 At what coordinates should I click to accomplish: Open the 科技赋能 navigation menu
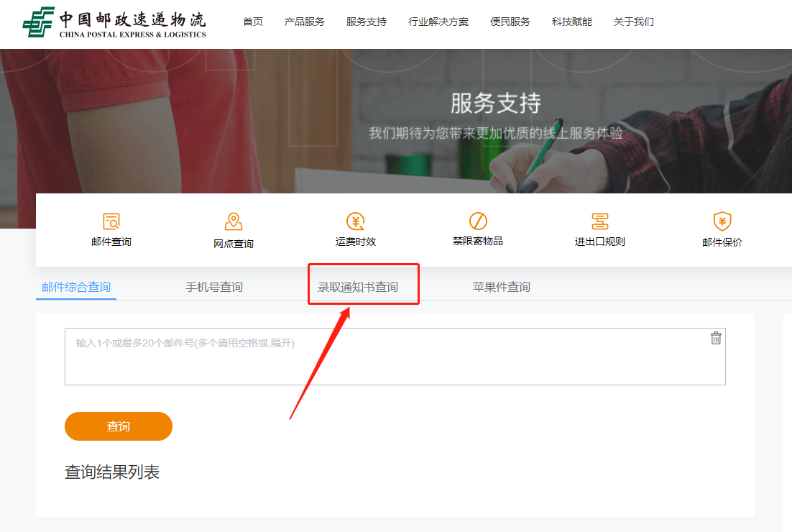pos(572,22)
